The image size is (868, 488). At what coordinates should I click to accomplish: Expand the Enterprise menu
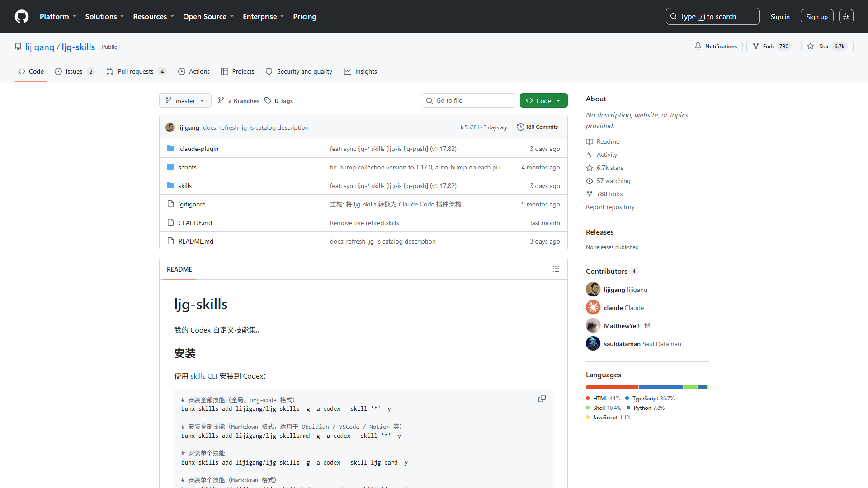[x=263, y=16]
